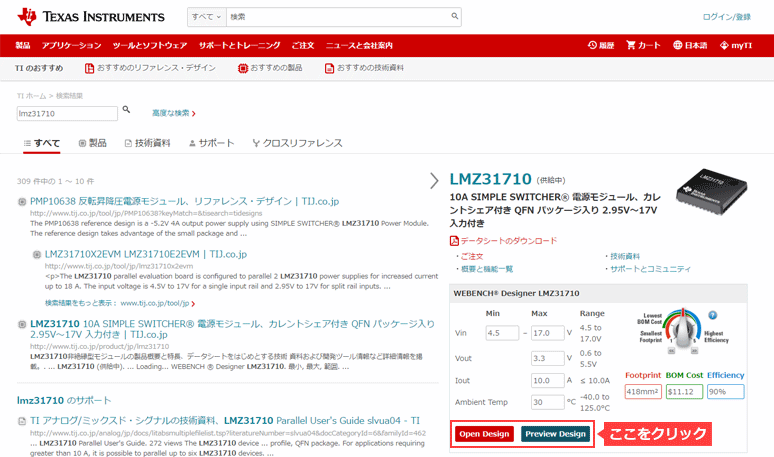Click the lmz31710 search results input field
Image resolution: width=774 pixels, height=457 pixels.
coord(67,114)
